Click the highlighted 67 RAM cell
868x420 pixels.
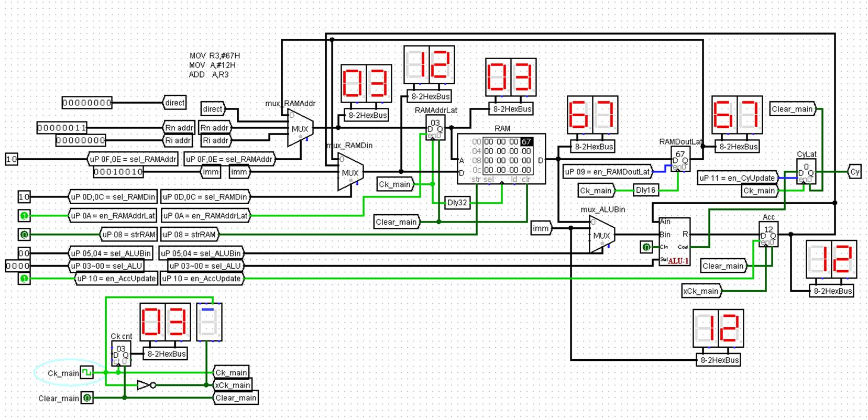tap(526, 142)
